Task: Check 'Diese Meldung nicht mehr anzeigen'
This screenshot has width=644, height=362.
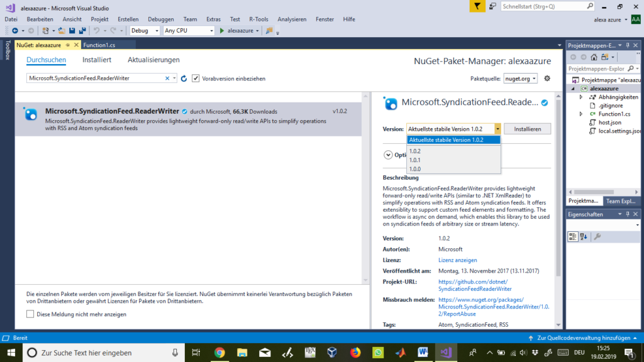Action: point(30,314)
